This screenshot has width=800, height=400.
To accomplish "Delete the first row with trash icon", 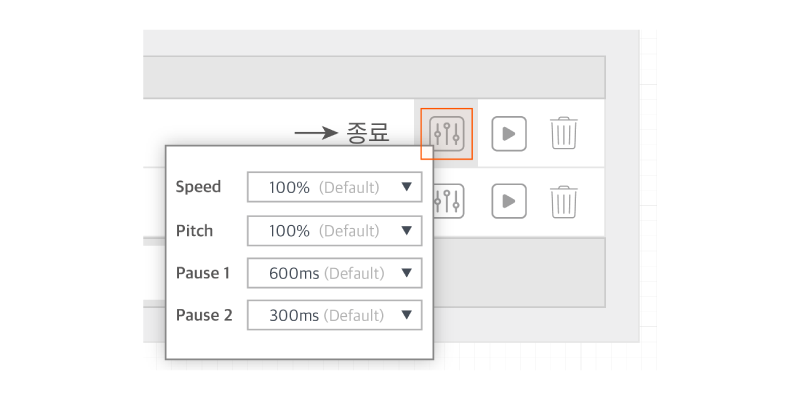I will click(564, 133).
